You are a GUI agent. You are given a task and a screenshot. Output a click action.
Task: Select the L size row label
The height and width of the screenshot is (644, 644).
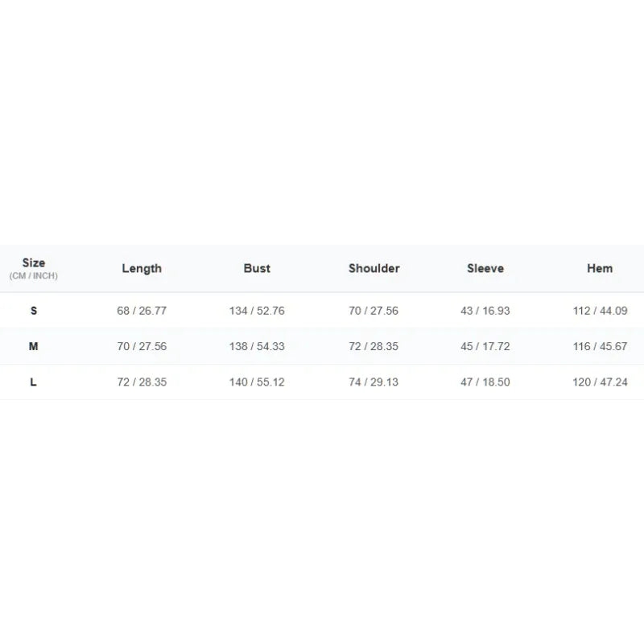(x=34, y=382)
